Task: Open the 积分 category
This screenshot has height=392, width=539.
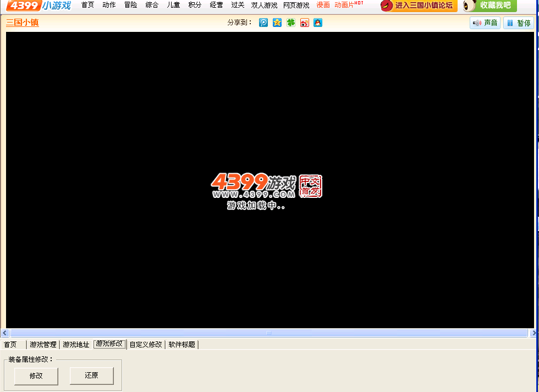Action: point(195,5)
